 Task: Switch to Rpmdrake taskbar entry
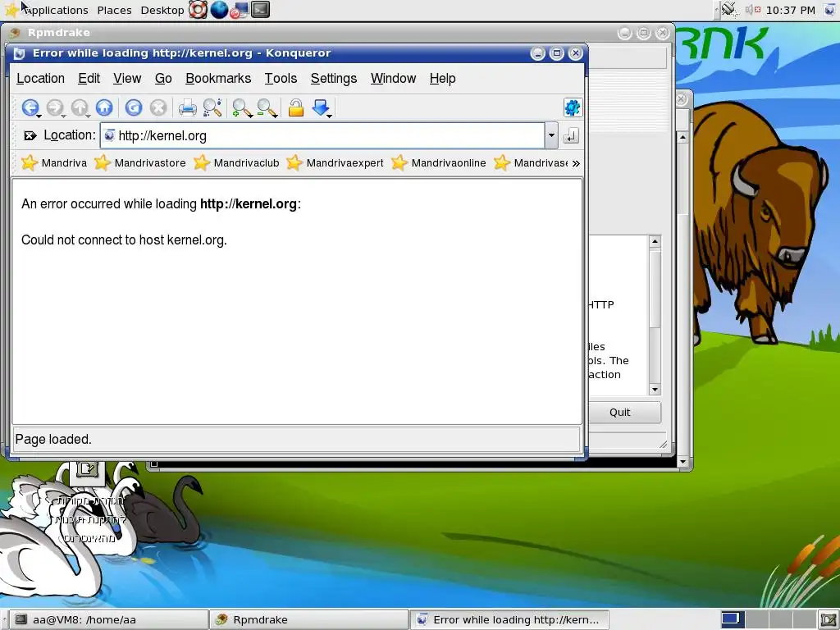(x=309, y=620)
